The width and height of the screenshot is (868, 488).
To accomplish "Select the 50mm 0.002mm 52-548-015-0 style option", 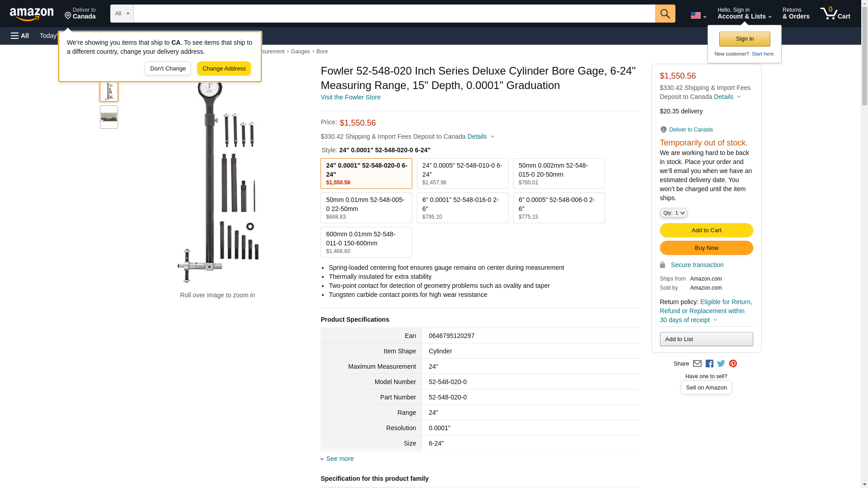I will (558, 174).
